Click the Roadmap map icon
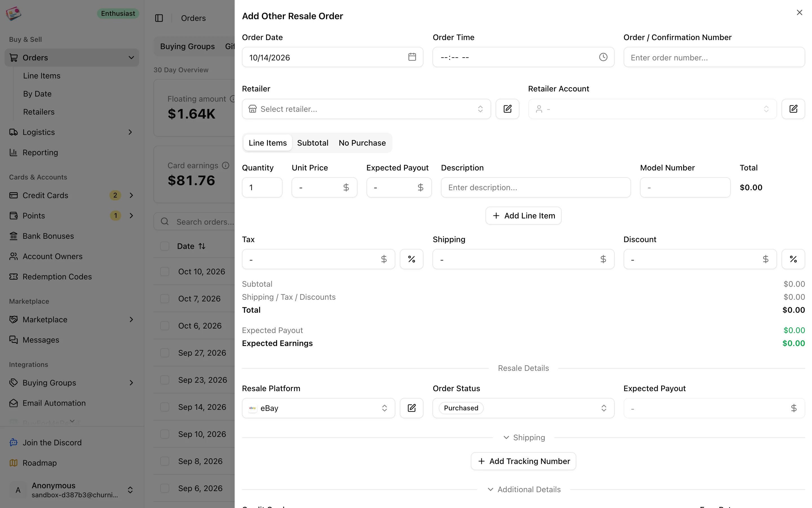This screenshot has height=508, width=812. tap(14, 463)
